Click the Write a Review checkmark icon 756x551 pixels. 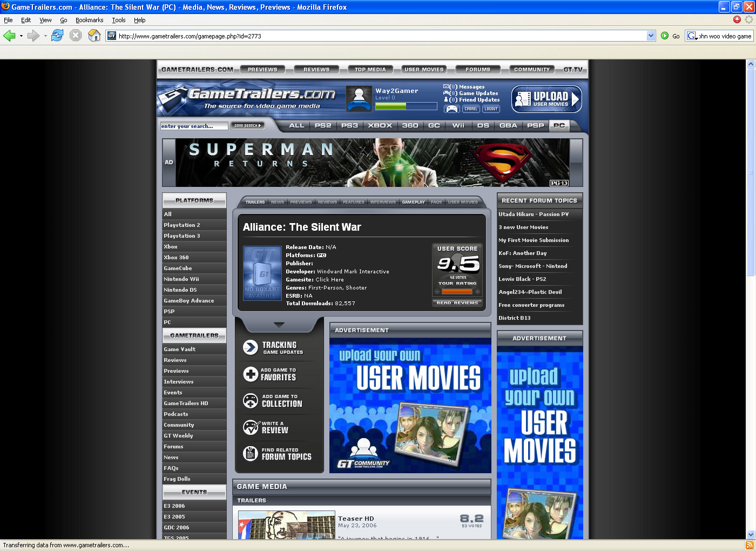pos(251,427)
